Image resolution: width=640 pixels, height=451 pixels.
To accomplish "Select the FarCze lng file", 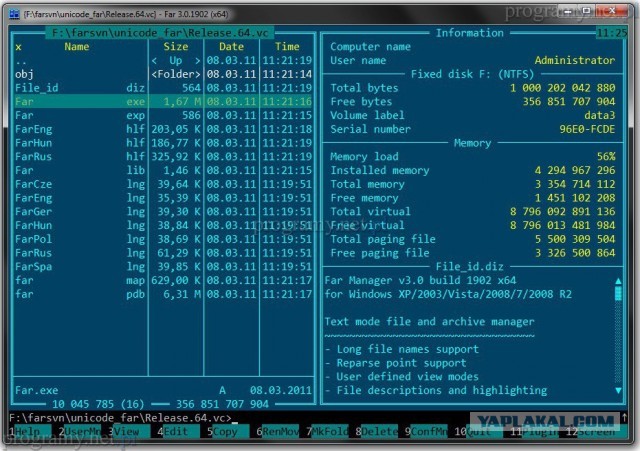I will point(163,184).
